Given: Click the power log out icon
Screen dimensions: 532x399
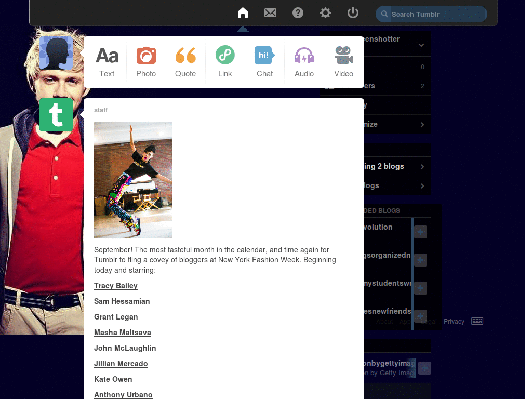Looking at the screenshot, I should [x=353, y=13].
